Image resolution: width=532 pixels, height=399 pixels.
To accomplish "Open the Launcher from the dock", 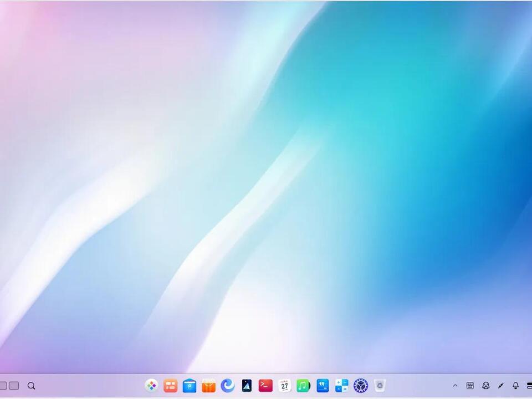I will pos(152,386).
